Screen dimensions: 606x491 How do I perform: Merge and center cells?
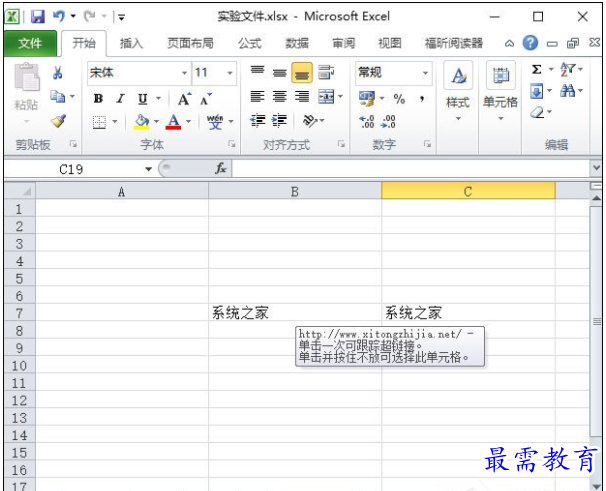(327, 97)
